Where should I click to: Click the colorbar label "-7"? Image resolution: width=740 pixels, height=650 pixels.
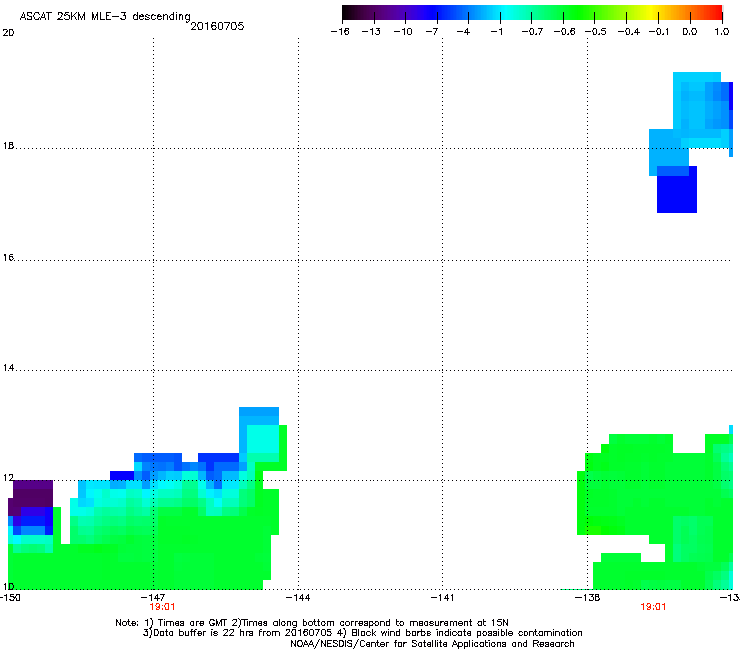coord(432,32)
